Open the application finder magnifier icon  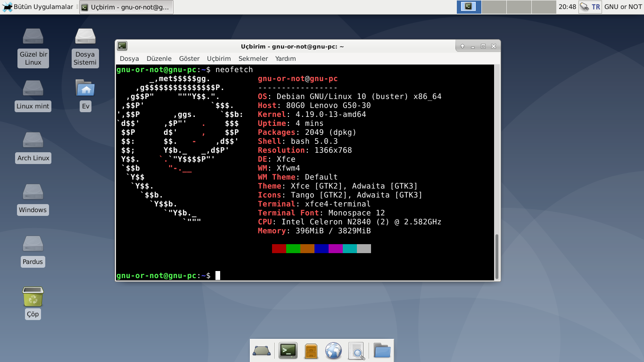click(x=357, y=351)
